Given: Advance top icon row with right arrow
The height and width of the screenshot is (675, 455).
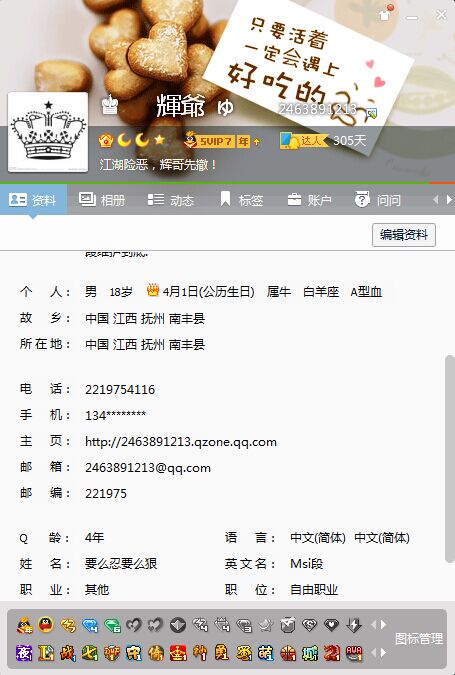Looking at the screenshot, I should click(x=383, y=624).
